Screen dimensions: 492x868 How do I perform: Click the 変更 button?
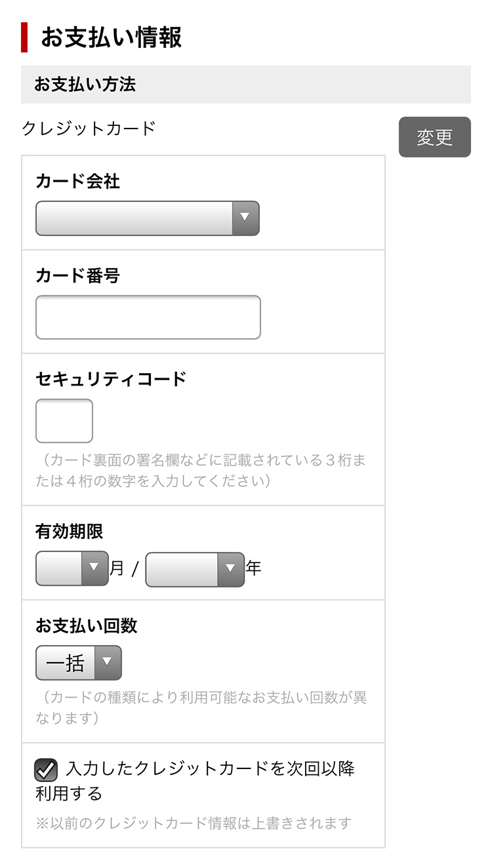434,137
